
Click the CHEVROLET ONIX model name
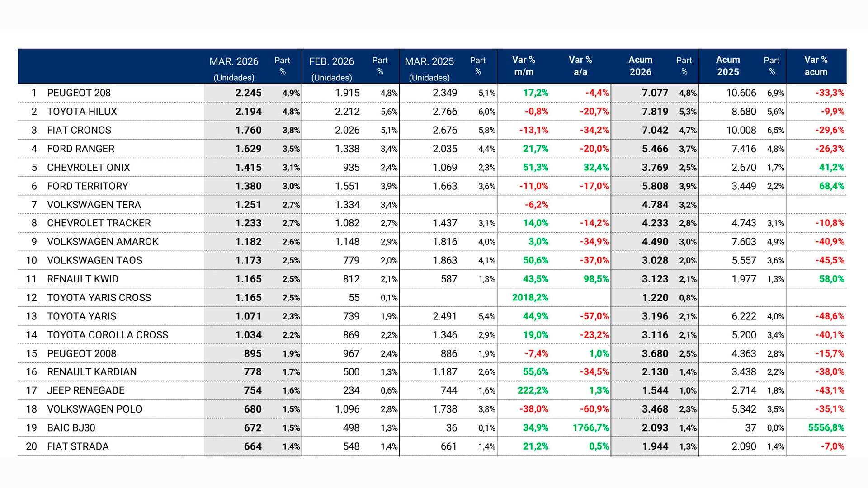click(88, 168)
